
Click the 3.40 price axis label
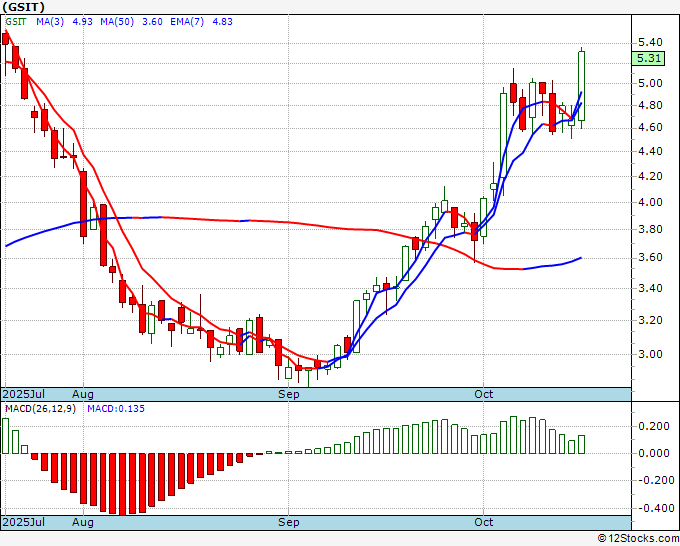[650, 288]
